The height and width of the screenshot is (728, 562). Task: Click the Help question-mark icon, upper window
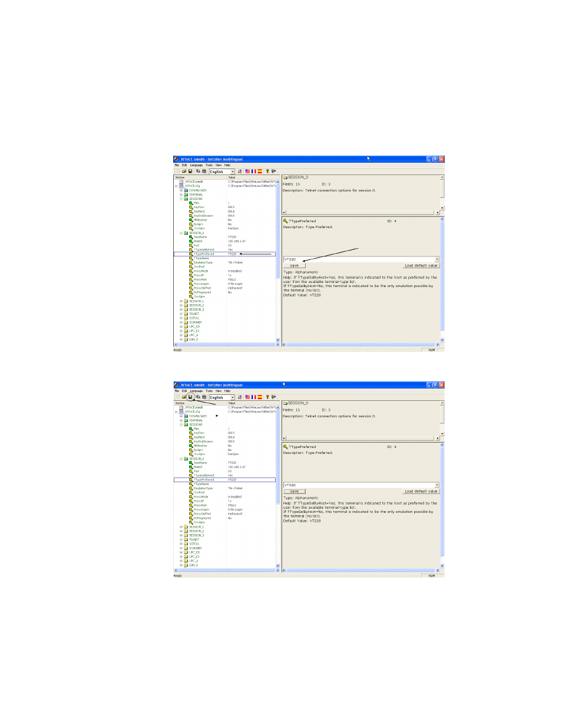(267, 172)
